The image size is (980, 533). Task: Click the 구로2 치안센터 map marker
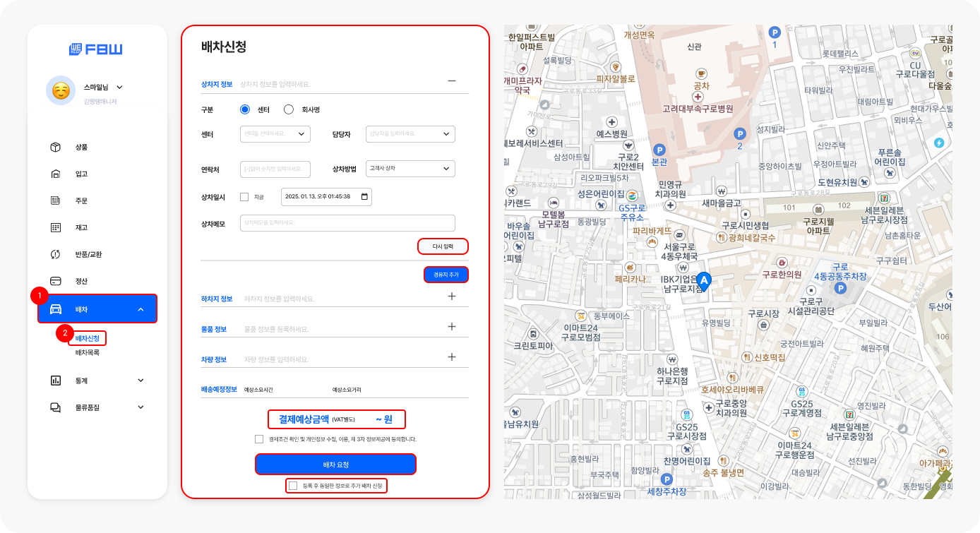click(628, 144)
